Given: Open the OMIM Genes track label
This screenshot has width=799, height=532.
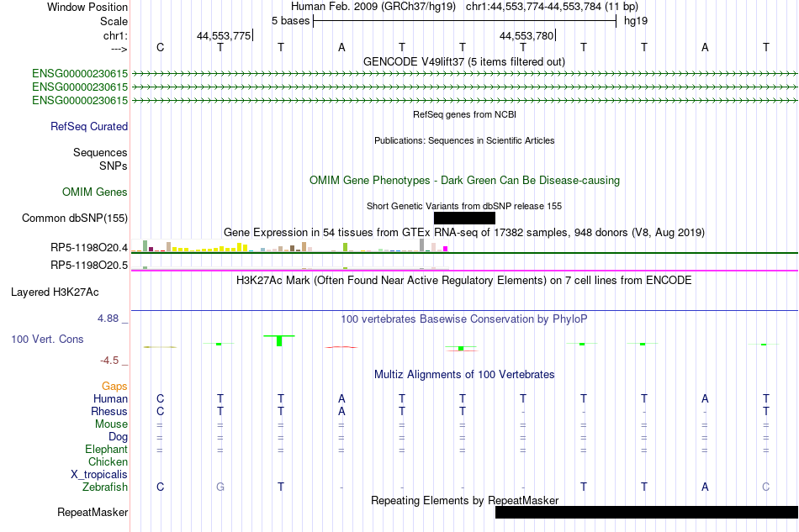Looking at the screenshot, I should [x=95, y=192].
